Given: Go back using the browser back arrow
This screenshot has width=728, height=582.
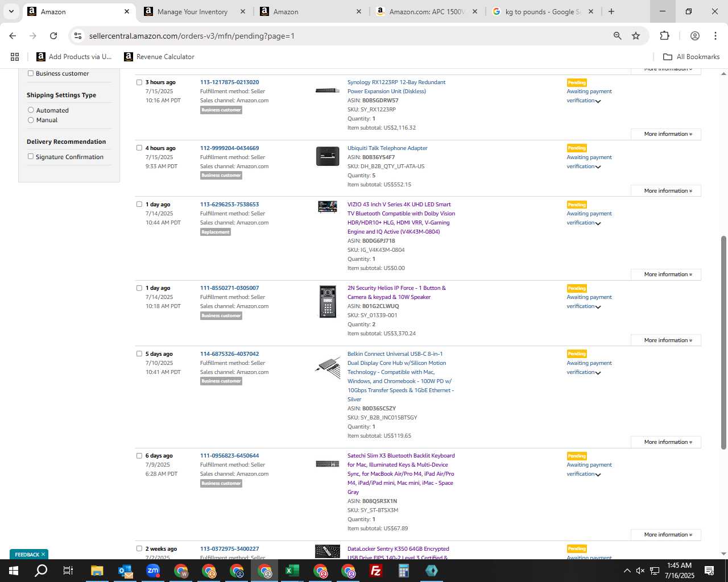Looking at the screenshot, I should [13, 36].
